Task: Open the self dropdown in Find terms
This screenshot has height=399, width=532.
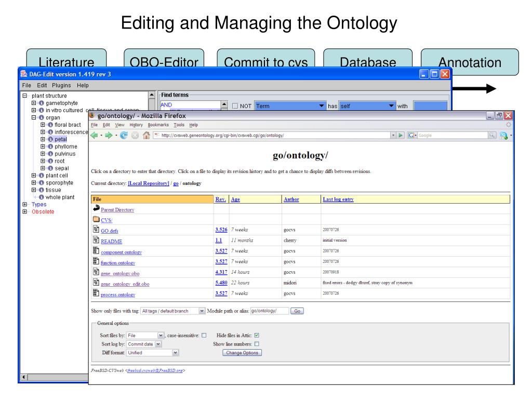Action: 367,106
